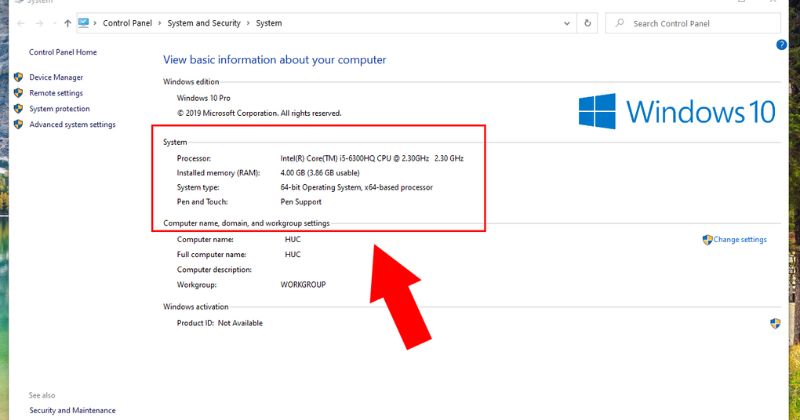Click the Search Control Panel field
Image resolution: width=800 pixels, height=420 pixels.
(693, 23)
